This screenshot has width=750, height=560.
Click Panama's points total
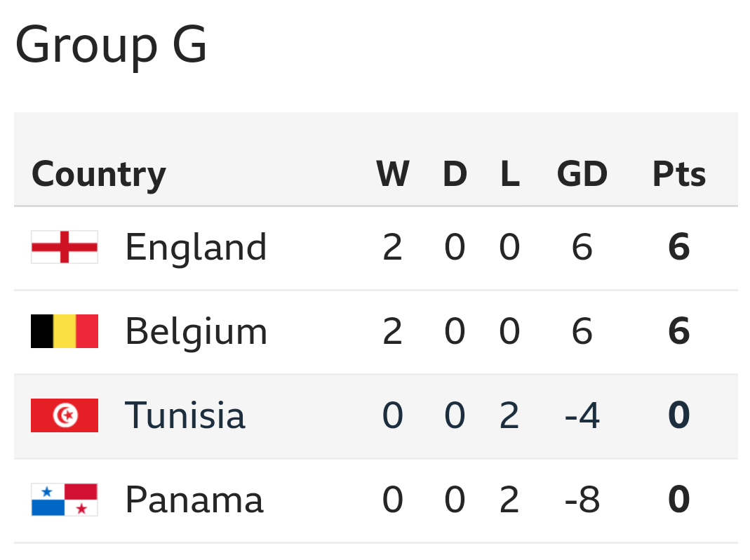click(x=679, y=500)
